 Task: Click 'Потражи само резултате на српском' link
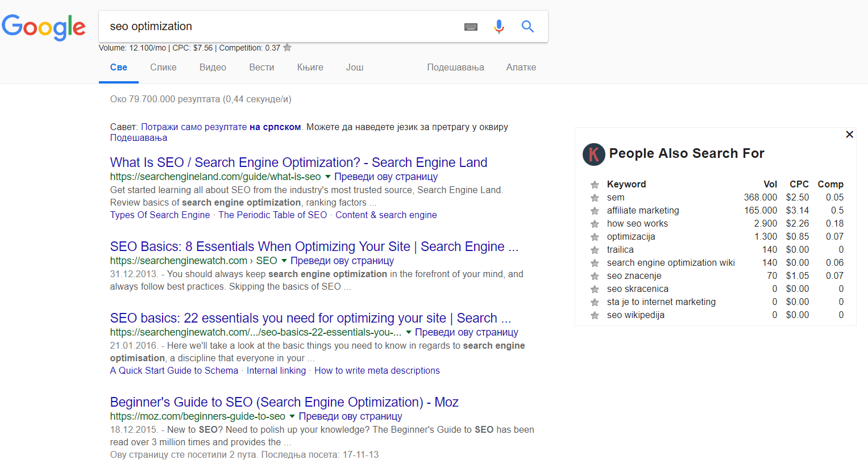point(221,127)
